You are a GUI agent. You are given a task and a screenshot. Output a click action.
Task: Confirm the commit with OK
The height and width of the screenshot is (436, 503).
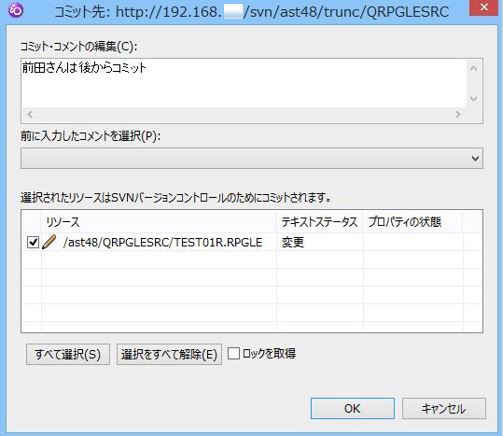point(353,408)
